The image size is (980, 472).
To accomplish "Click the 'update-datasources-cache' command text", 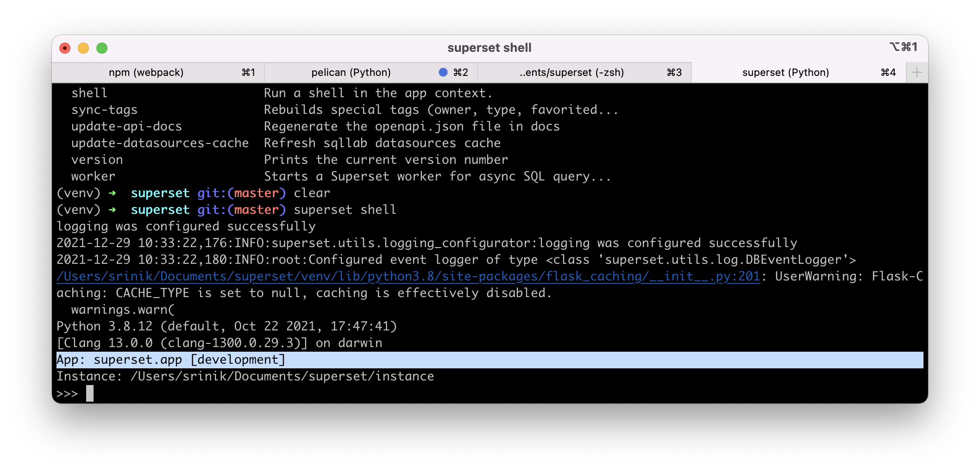I will (x=160, y=143).
